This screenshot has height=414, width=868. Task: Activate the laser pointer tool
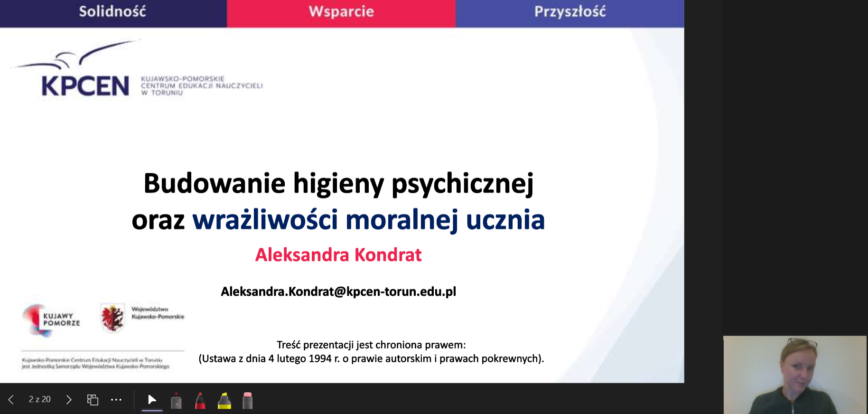(x=176, y=401)
